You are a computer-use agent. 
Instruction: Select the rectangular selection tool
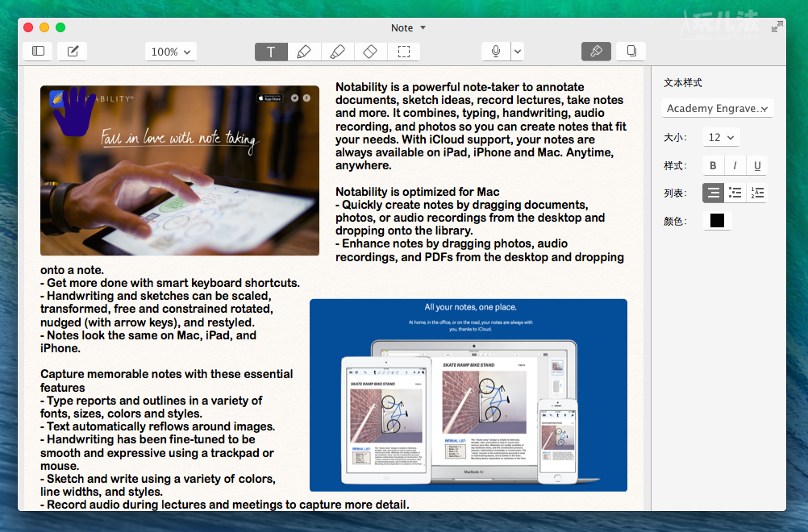point(403,52)
